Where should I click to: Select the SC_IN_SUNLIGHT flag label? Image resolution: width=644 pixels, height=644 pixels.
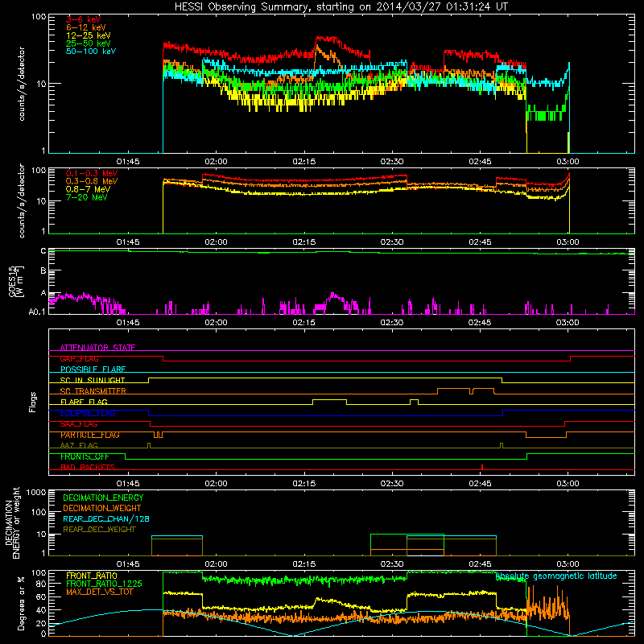click(93, 380)
